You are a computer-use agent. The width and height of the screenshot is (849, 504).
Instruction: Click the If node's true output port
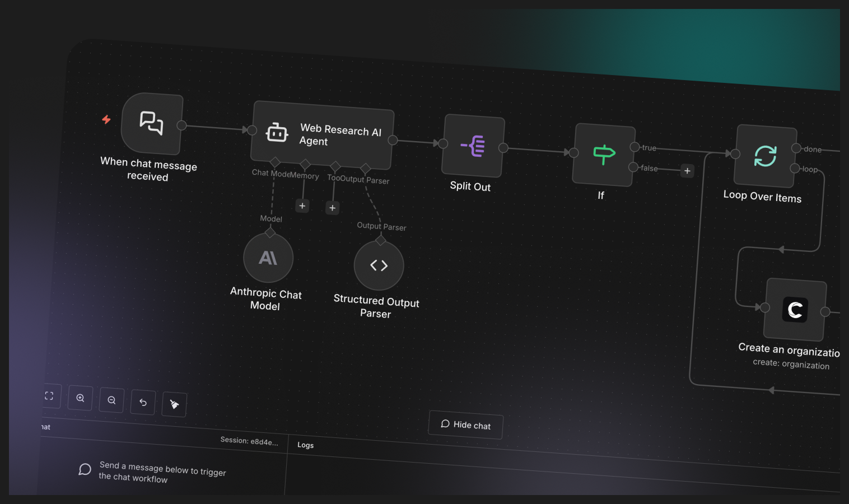point(635,147)
